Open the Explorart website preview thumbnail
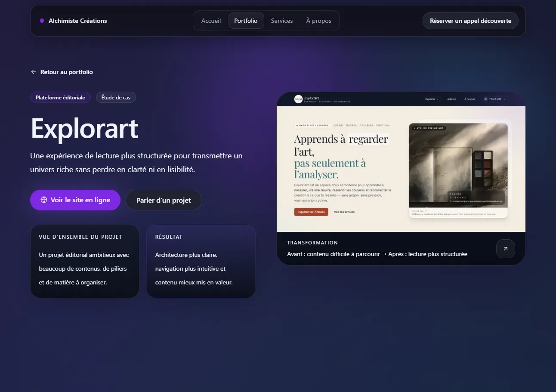 point(401,169)
